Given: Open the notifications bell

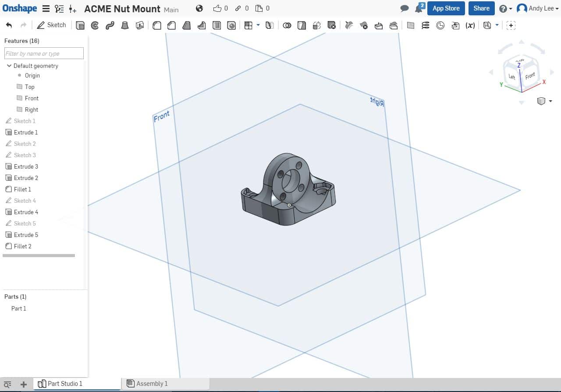Looking at the screenshot, I should coord(419,9).
